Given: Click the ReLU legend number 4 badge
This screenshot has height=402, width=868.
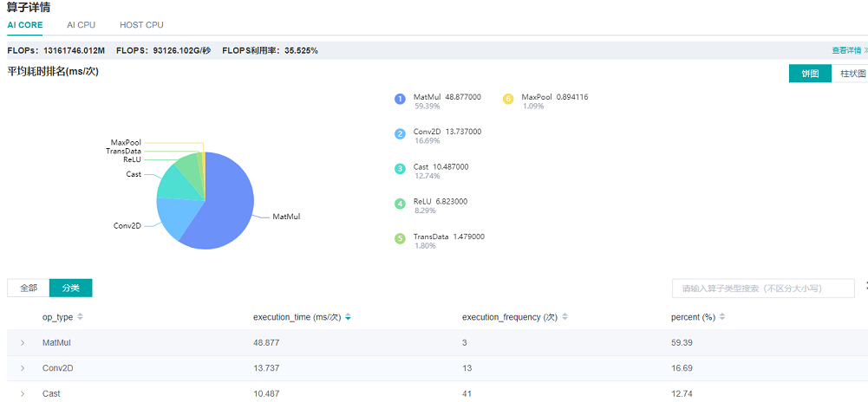Looking at the screenshot, I should [x=400, y=204].
